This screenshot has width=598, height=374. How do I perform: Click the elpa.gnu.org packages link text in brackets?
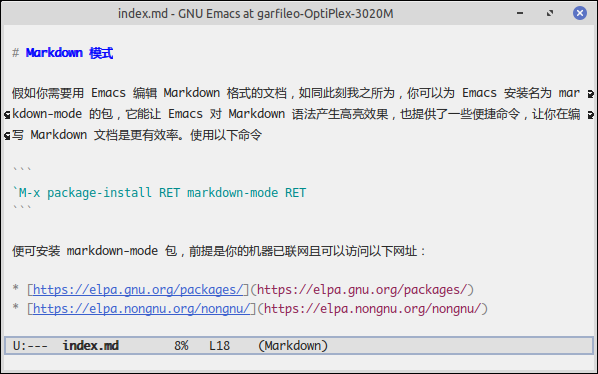point(138,290)
